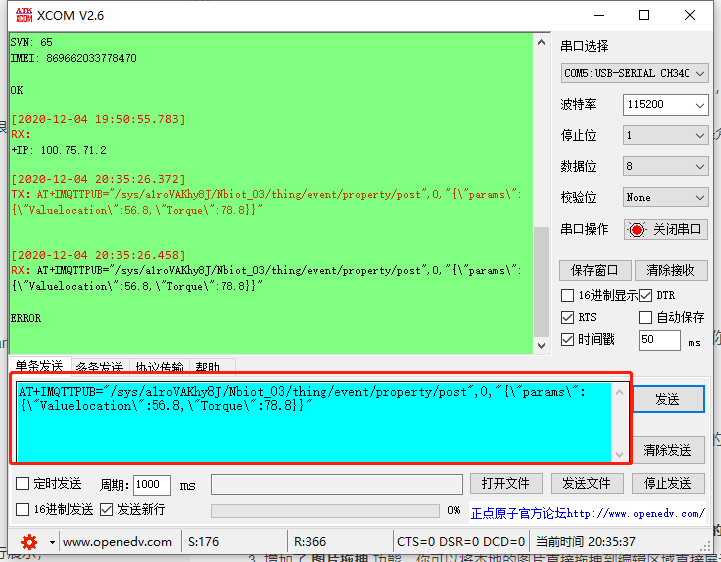Screen dimensions: 721x562
Task: Switch to the 多条发送 tab
Action: pyautogui.click(x=99, y=366)
